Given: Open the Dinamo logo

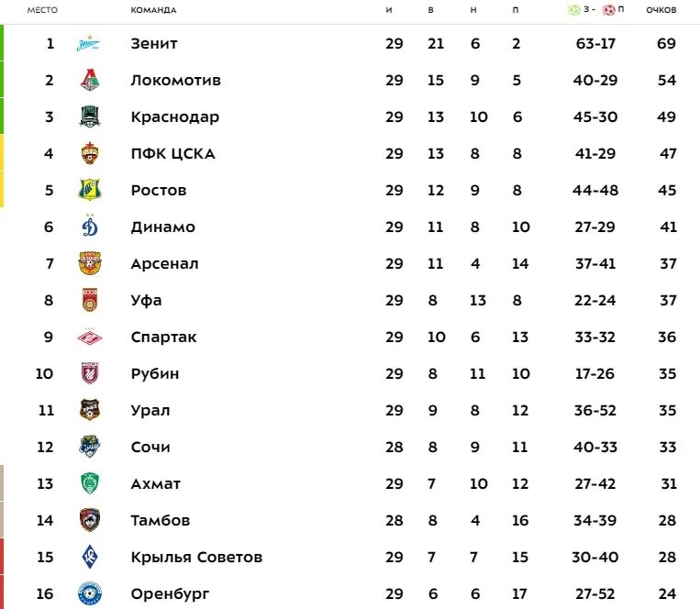Looking at the screenshot, I should click(90, 226).
